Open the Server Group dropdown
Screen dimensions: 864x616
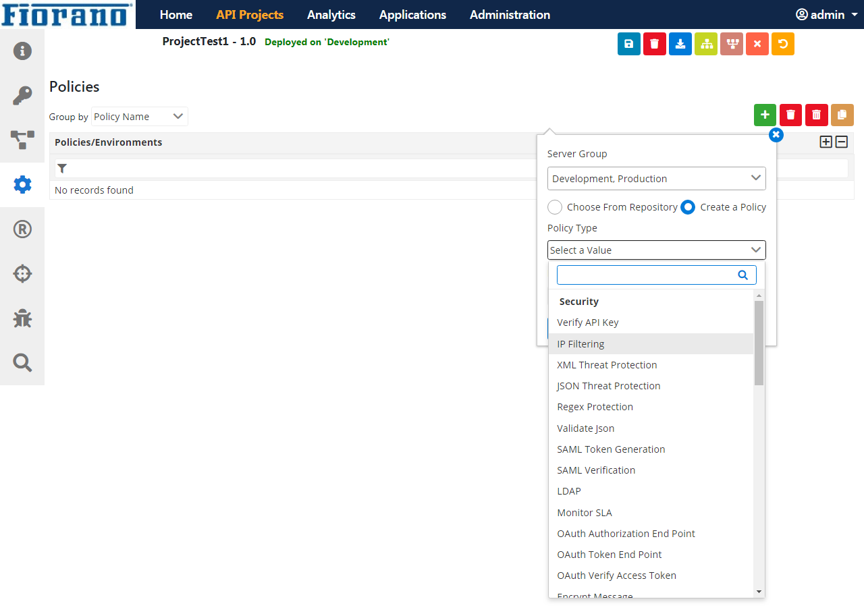tap(657, 179)
